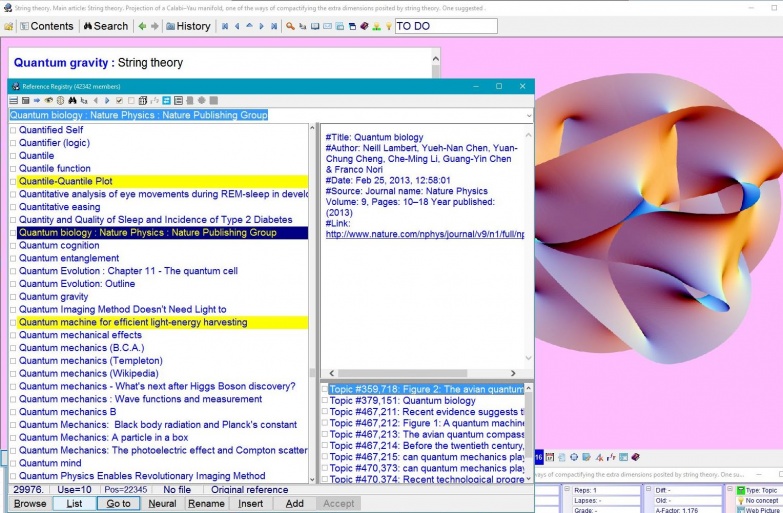Viewport: 783px width, 513px height.
Task: Click the magnifier find icon in toolbar
Action: click(290, 26)
